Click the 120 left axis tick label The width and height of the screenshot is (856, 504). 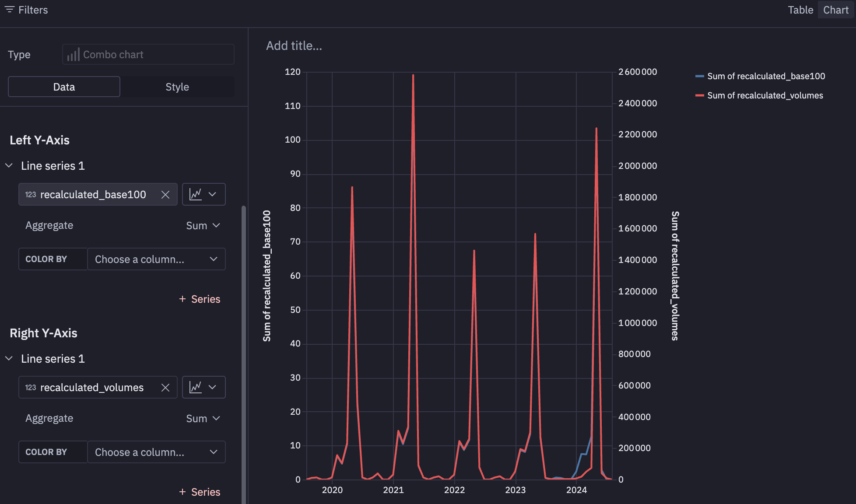tap(293, 72)
